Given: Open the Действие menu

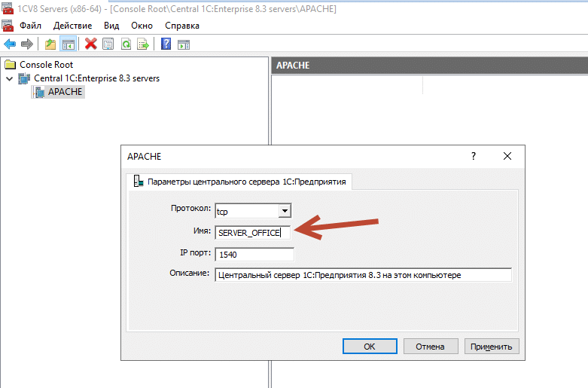Looking at the screenshot, I should click(x=73, y=26).
